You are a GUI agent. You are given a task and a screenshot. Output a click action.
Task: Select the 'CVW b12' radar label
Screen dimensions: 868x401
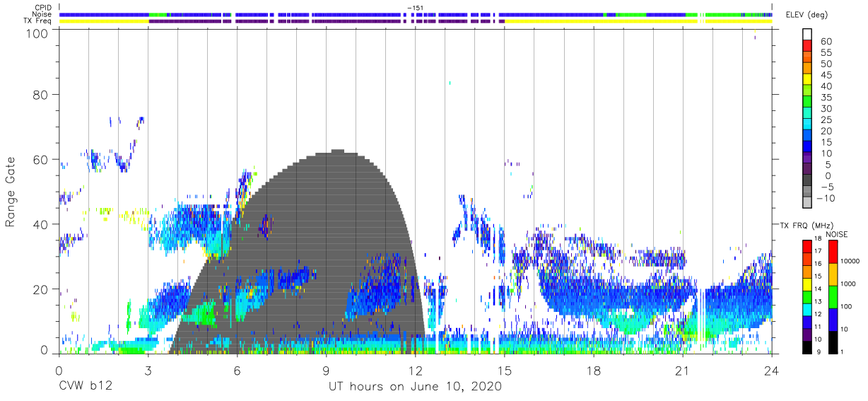86,387
